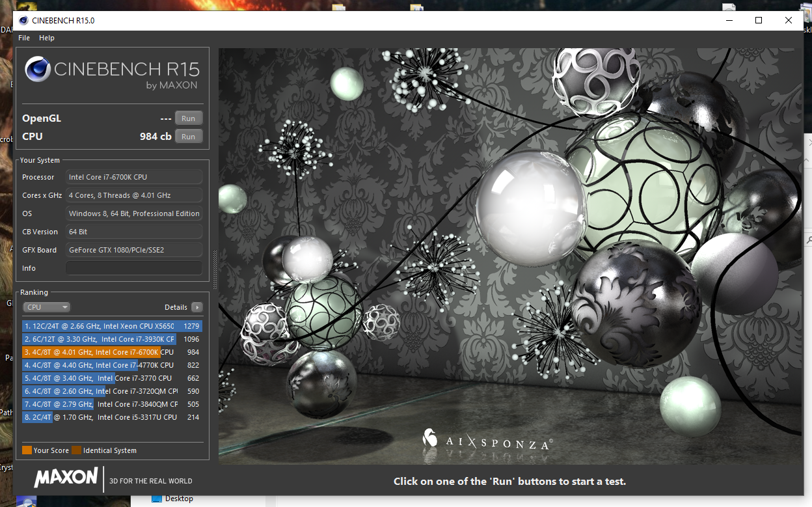Open the File menu

click(24, 38)
